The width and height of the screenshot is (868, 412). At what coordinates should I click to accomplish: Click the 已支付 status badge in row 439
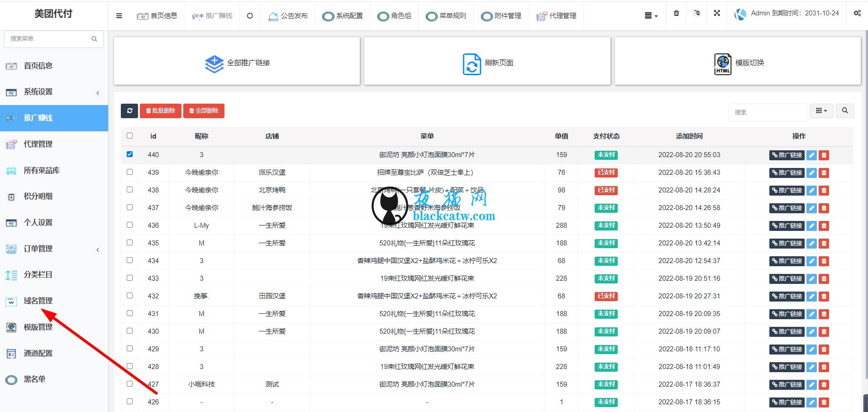(606, 172)
